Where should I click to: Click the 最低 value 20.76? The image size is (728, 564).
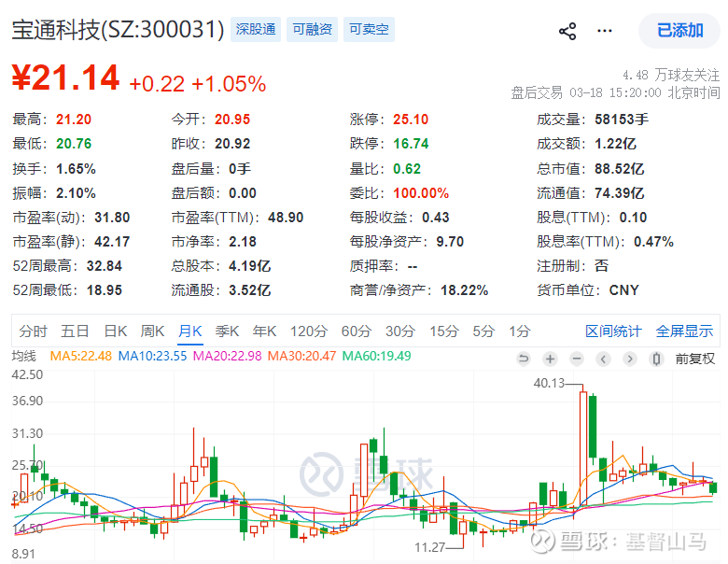(74, 144)
